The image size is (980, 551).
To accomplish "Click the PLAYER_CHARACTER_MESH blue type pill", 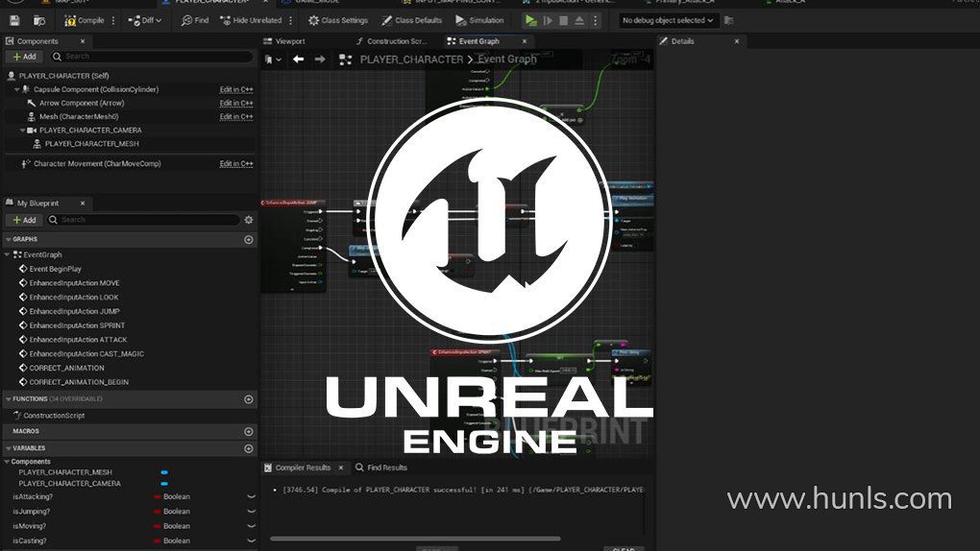I will tap(164, 473).
